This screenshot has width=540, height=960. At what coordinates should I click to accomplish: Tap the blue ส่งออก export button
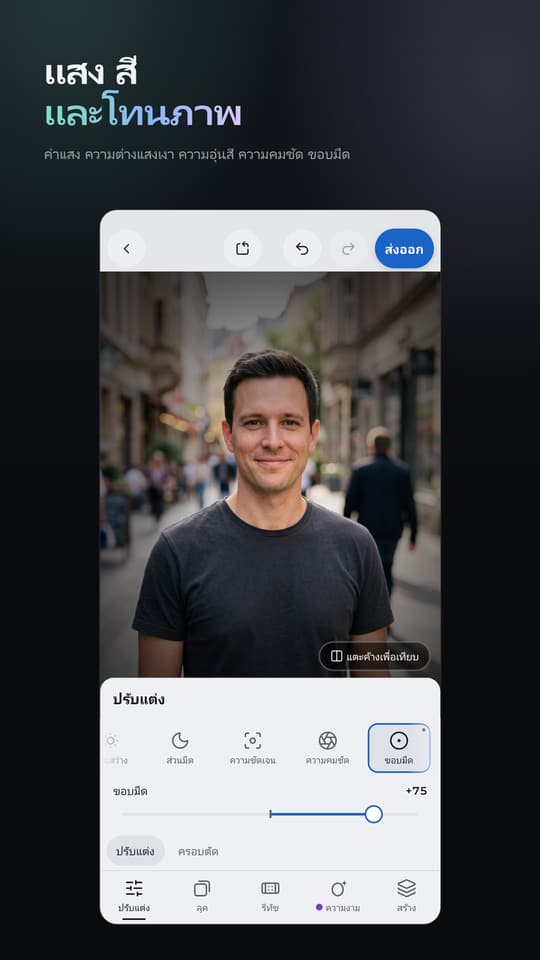point(404,249)
